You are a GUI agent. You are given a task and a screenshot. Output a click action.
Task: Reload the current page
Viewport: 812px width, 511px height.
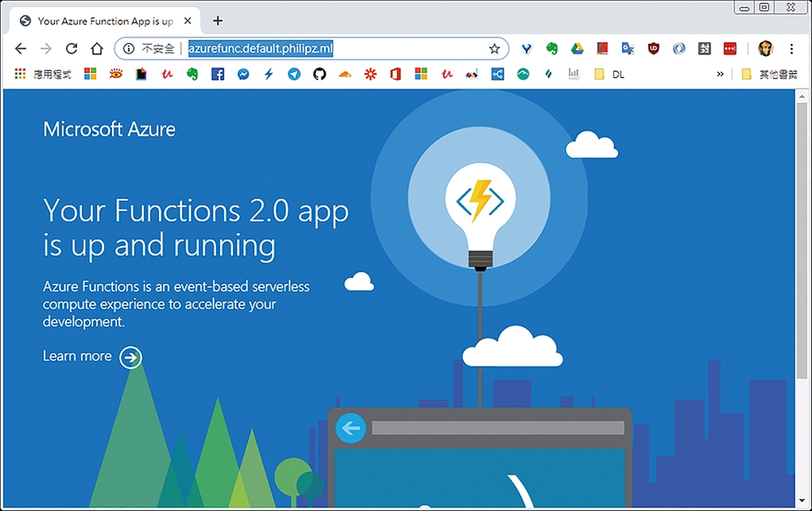pos(71,49)
